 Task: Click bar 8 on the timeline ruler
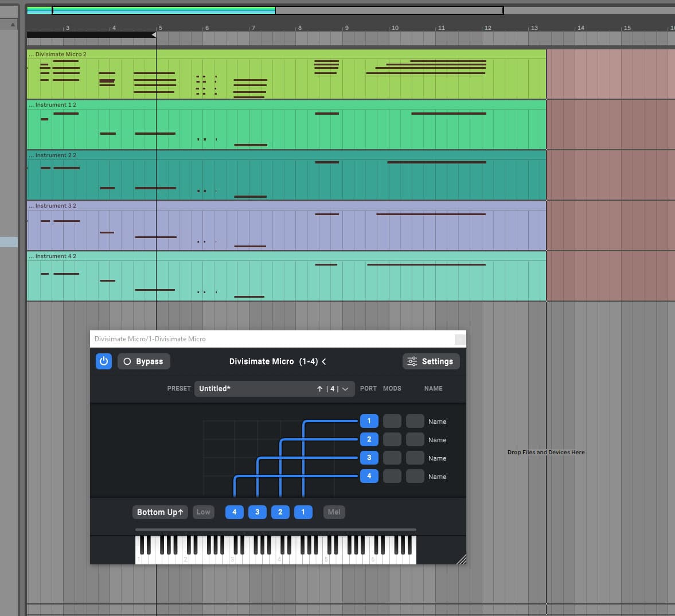(x=299, y=28)
